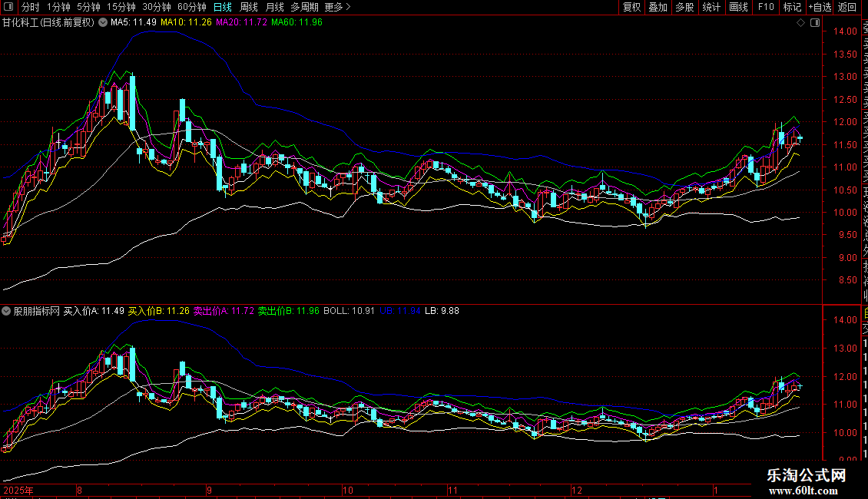
Task: Open the 统计 statistics tool
Action: 711,7
